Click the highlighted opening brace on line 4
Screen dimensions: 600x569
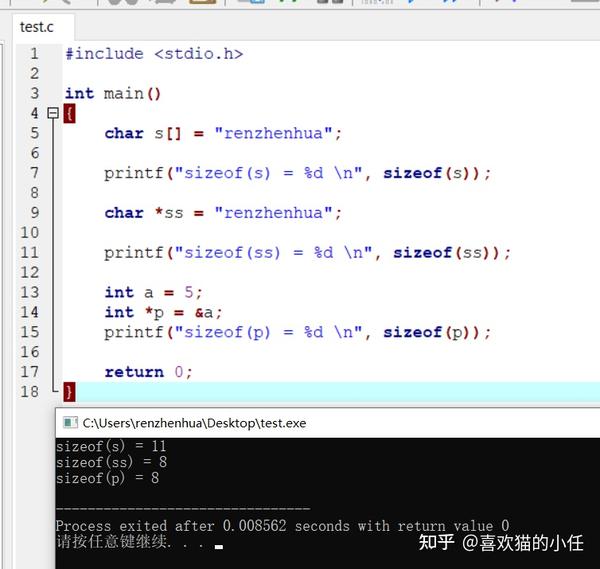(69, 114)
